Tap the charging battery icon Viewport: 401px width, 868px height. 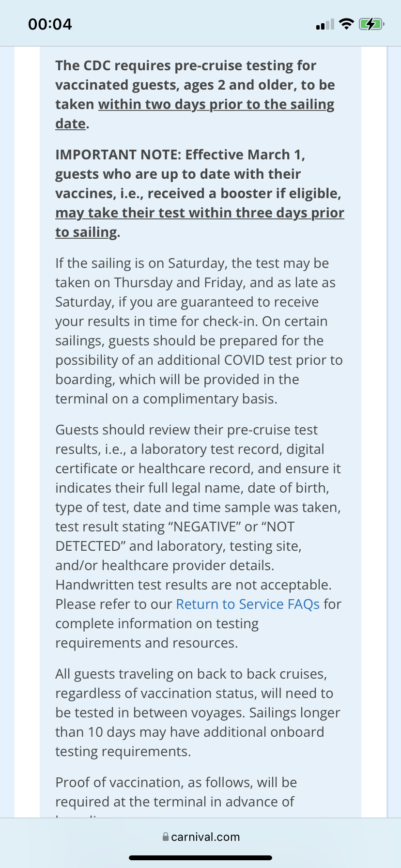(x=371, y=24)
